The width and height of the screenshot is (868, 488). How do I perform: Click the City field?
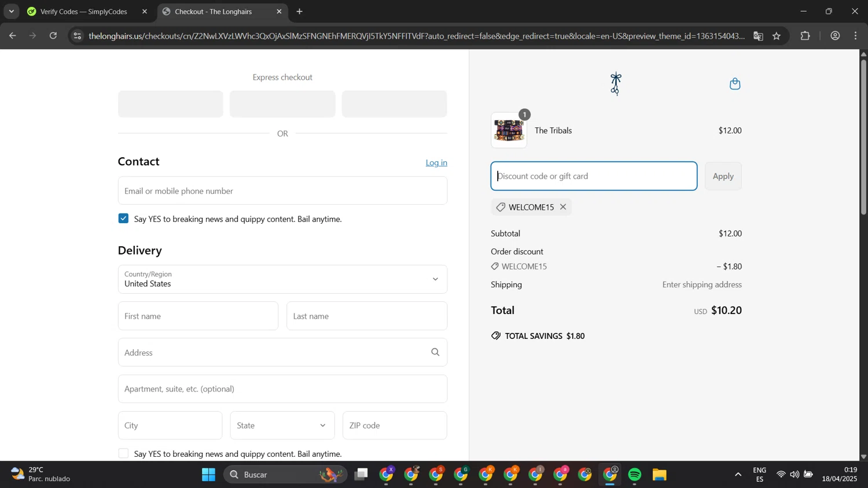tap(170, 426)
